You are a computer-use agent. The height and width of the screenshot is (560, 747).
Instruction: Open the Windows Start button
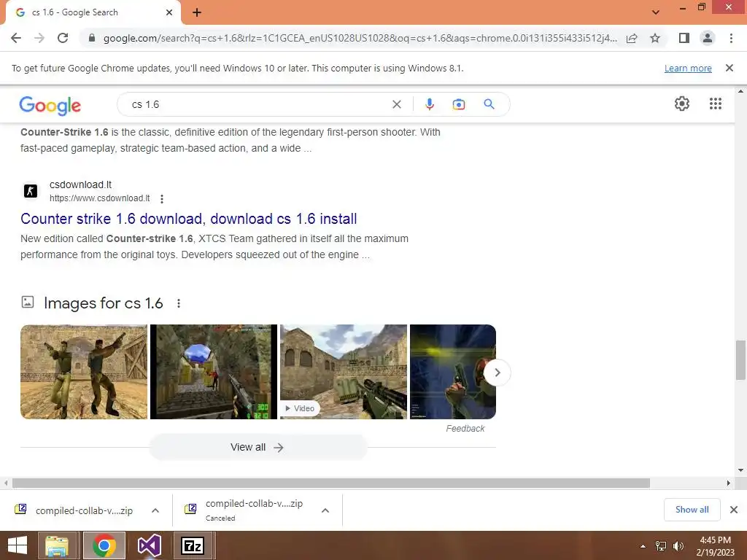click(x=18, y=545)
